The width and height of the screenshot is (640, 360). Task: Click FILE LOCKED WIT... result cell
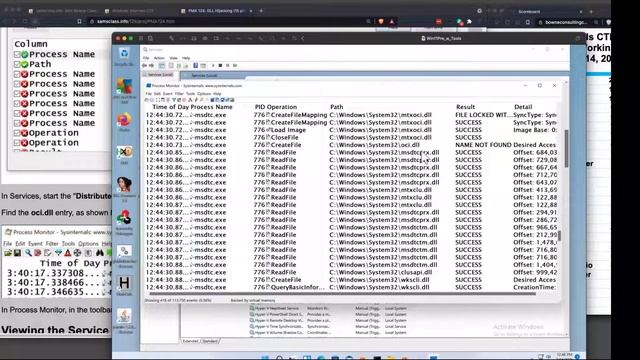pos(483,115)
